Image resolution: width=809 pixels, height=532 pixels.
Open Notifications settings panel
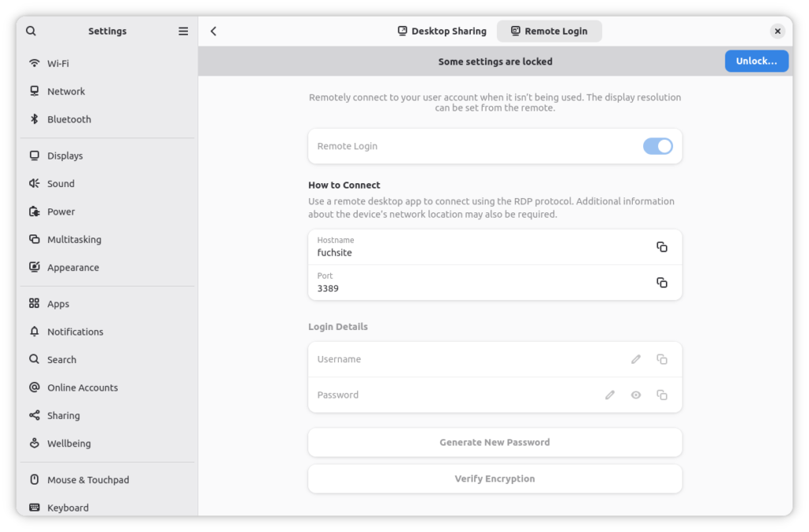coord(107,332)
